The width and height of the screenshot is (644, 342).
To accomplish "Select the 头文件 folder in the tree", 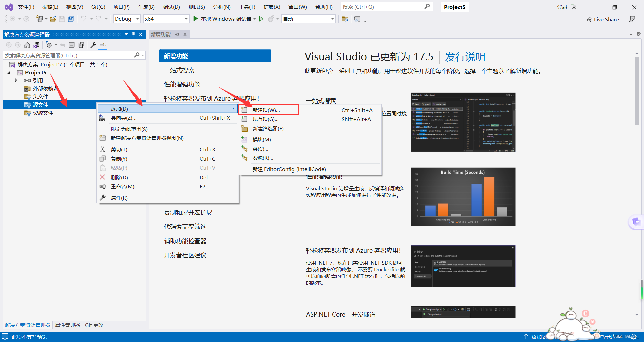I will click(x=40, y=96).
